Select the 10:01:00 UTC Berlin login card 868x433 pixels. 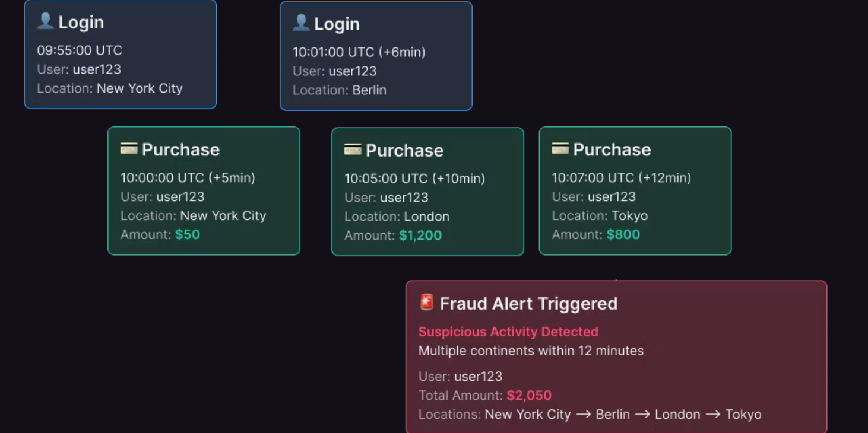[x=376, y=56]
